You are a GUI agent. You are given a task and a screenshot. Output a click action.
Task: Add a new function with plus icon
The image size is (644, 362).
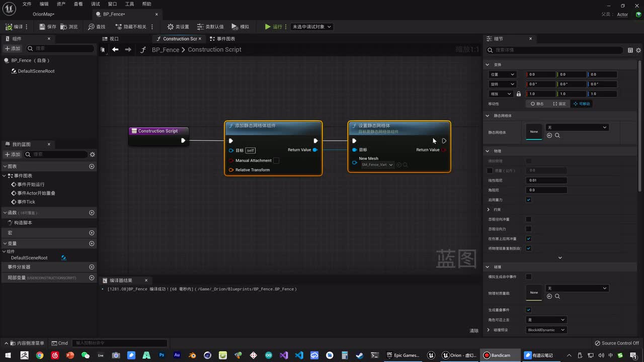92,213
